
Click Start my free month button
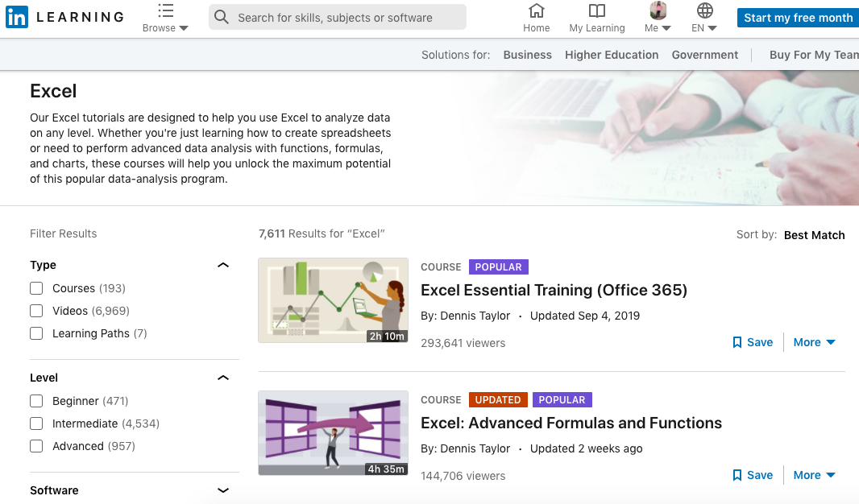(798, 18)
